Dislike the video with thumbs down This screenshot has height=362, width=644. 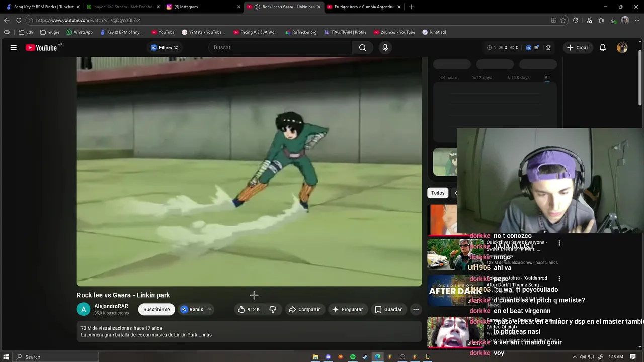tap(273, 309)
